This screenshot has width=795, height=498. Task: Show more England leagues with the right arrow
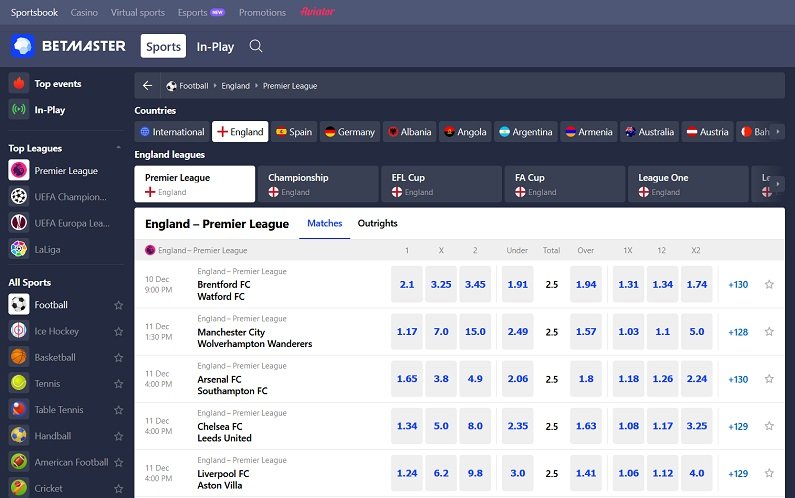[778, 184]
